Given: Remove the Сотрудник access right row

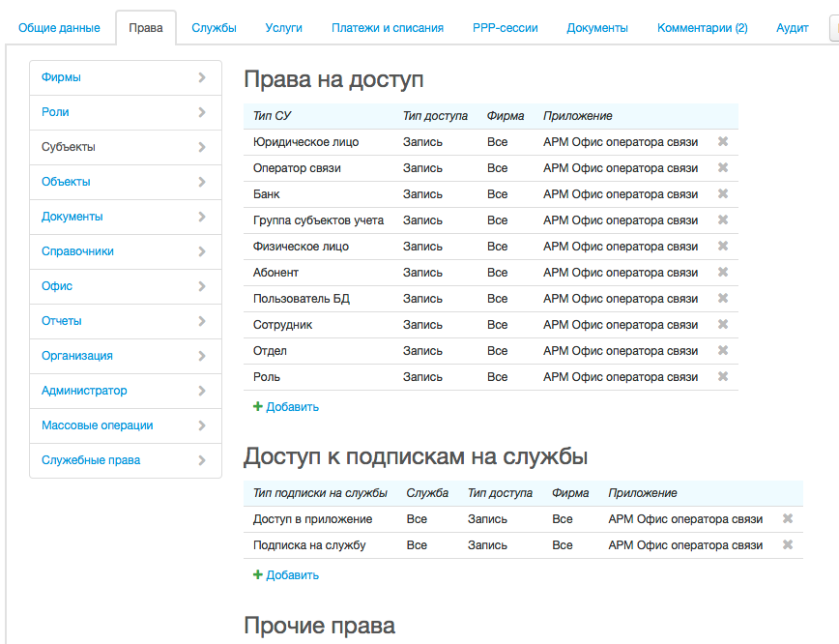Looking at the screenshot, I should (x=722, y=325).
